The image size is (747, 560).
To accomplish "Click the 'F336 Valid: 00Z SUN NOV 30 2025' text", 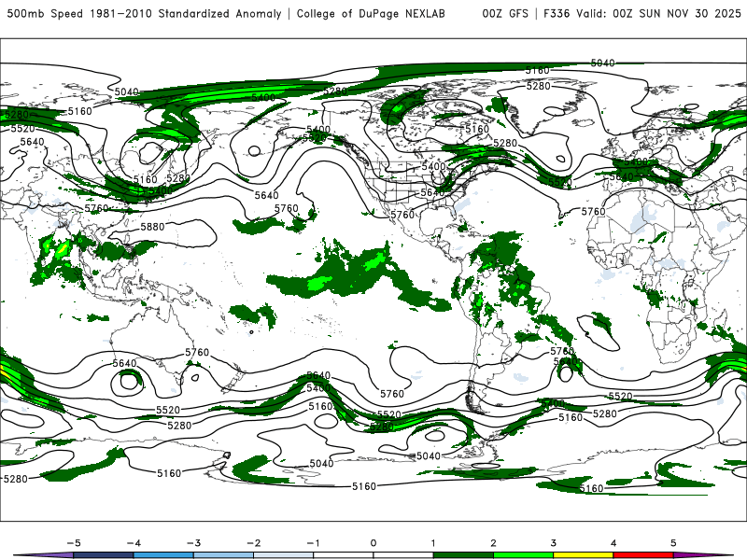I will (641, 13).
